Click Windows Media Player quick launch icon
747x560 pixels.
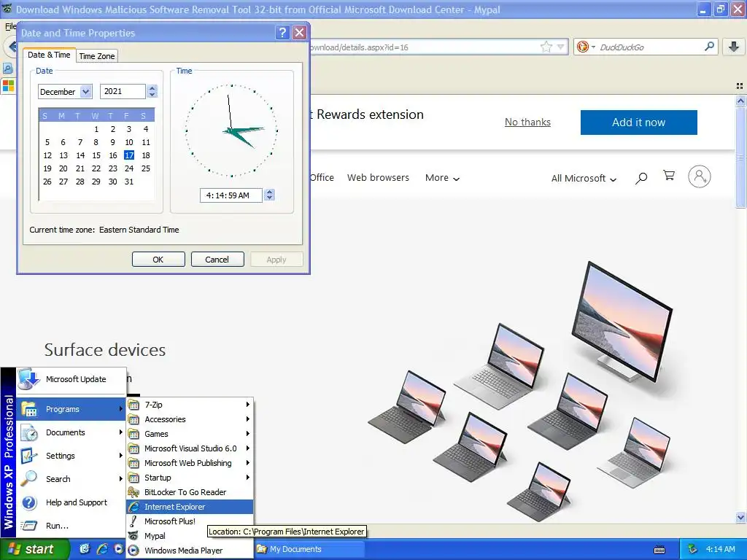pyautogui.click(x=119, y=549)
